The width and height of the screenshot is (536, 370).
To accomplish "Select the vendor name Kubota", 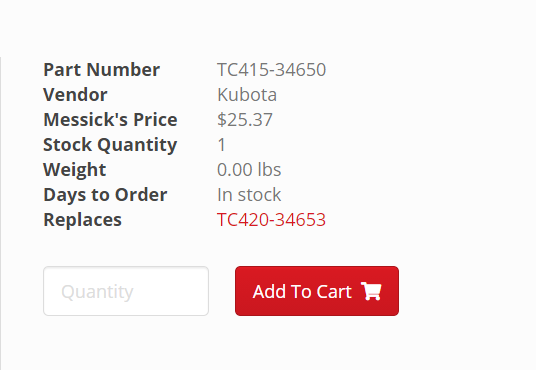I will [247, 95].
